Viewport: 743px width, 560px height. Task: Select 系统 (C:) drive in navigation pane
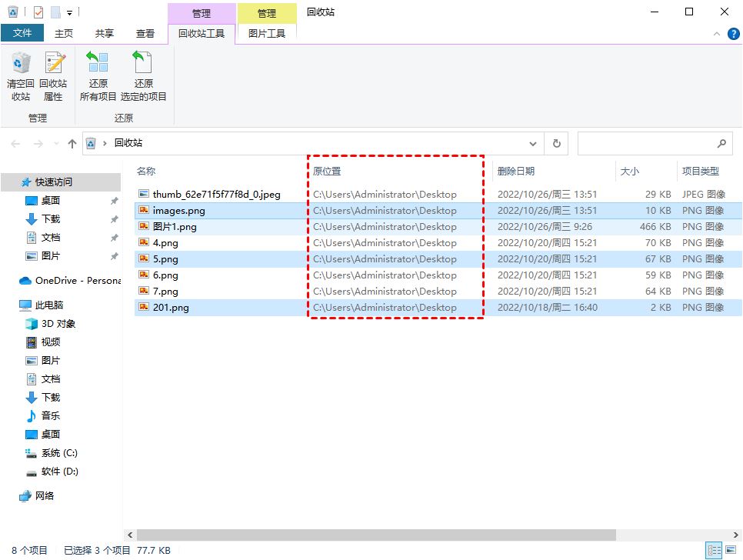(x=59, y=453)
